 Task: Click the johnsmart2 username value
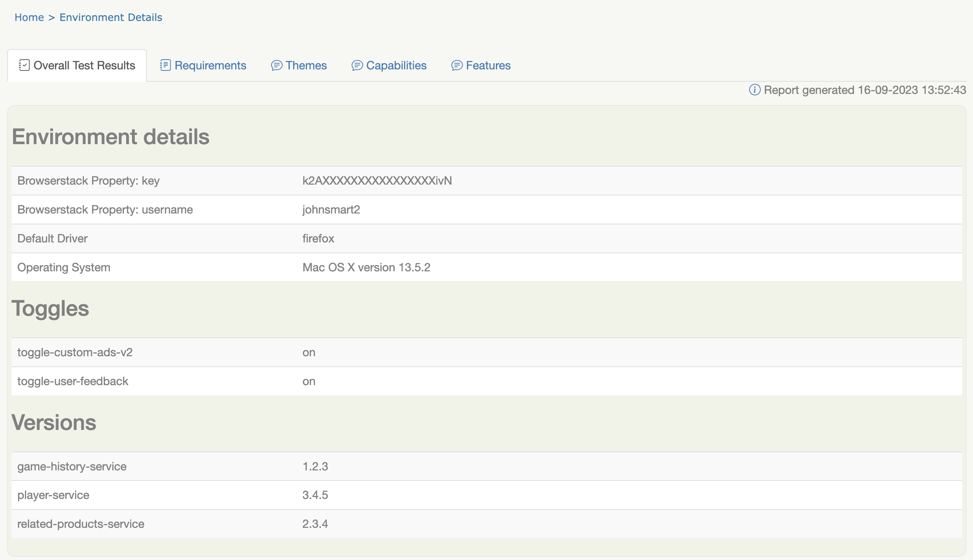click(x=331, y=210)
